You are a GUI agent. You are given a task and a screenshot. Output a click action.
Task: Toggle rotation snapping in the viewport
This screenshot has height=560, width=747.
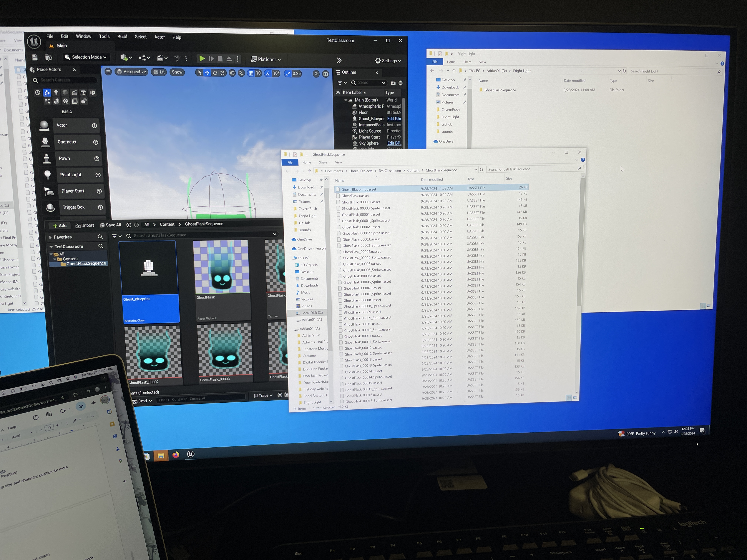(x=268, y=73)
